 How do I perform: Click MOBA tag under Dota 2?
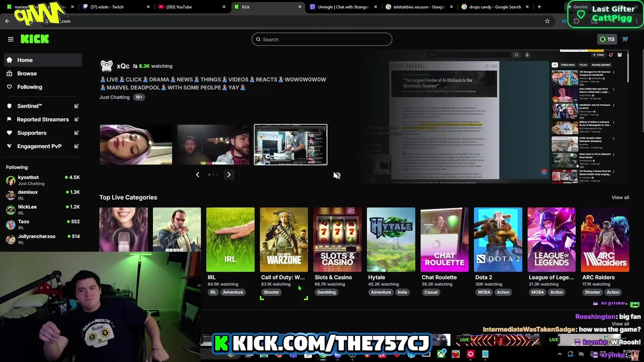click(x=484, y=292)
